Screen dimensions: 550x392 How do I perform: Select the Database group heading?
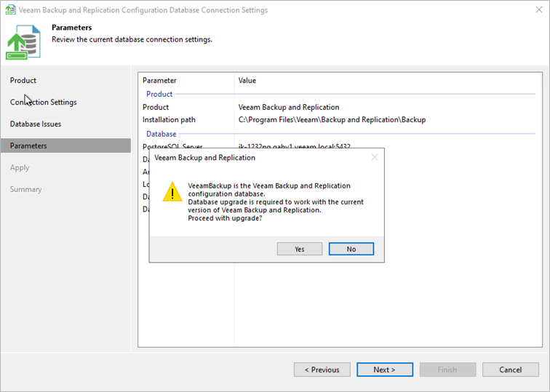[162, 134]
